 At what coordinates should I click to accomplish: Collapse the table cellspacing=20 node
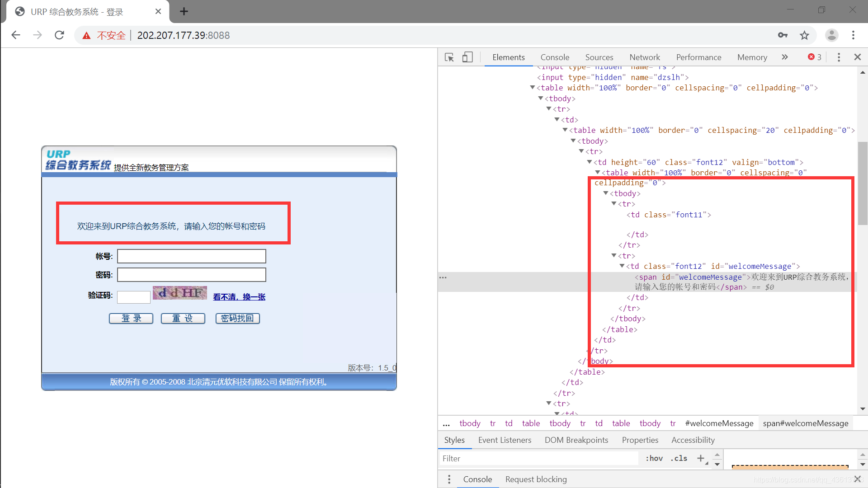click(x=565, y=130)
